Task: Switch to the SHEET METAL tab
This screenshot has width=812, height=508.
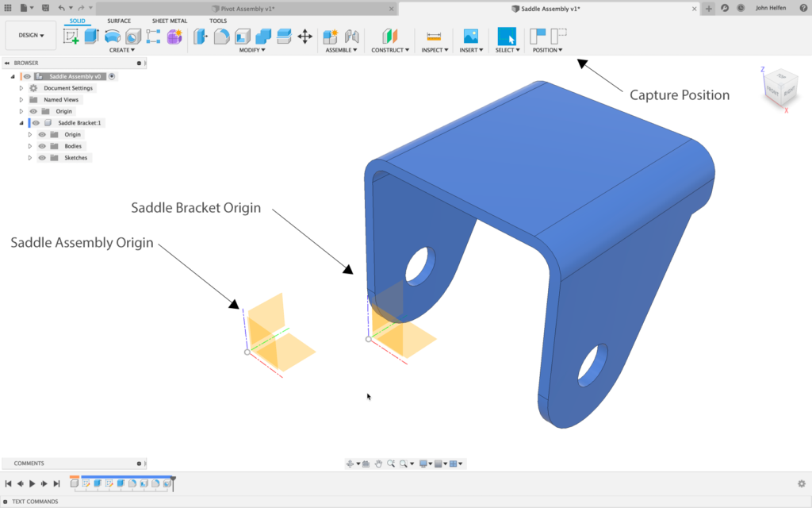Action: [x=170, y=21]
